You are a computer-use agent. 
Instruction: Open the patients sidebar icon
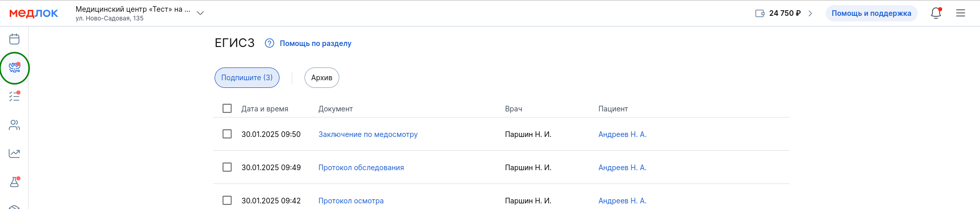pyautogui.click(x=14, y=125)
